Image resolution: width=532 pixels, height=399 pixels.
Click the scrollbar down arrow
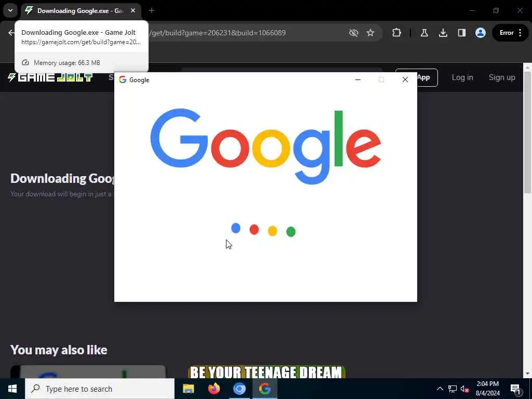(x=527, y=374)
